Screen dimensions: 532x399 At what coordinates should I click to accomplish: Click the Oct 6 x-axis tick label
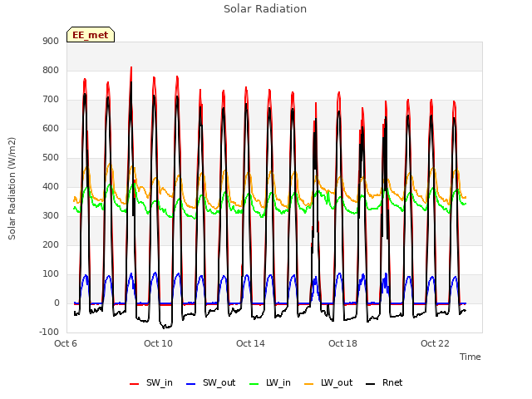pos(66,343)
